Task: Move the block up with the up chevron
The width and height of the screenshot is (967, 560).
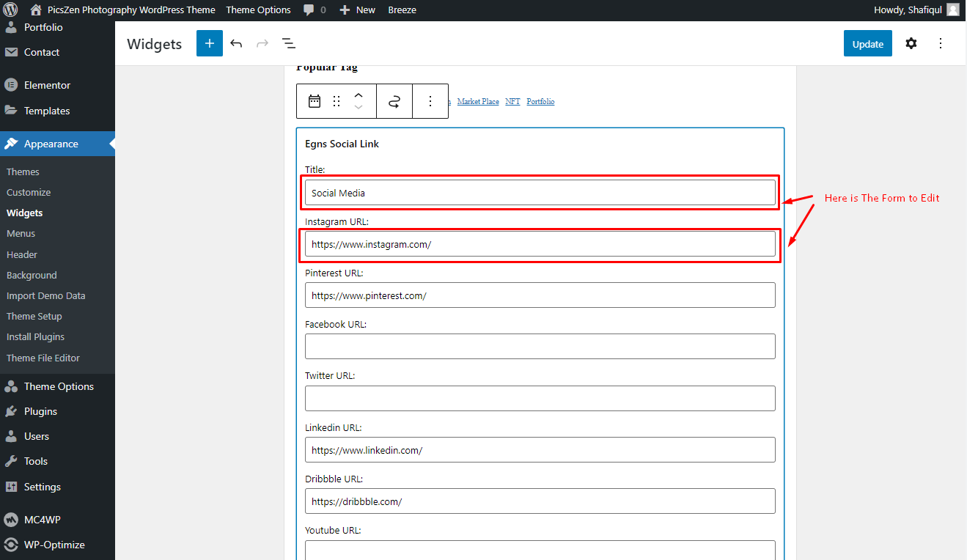Action: pos(359,95)
